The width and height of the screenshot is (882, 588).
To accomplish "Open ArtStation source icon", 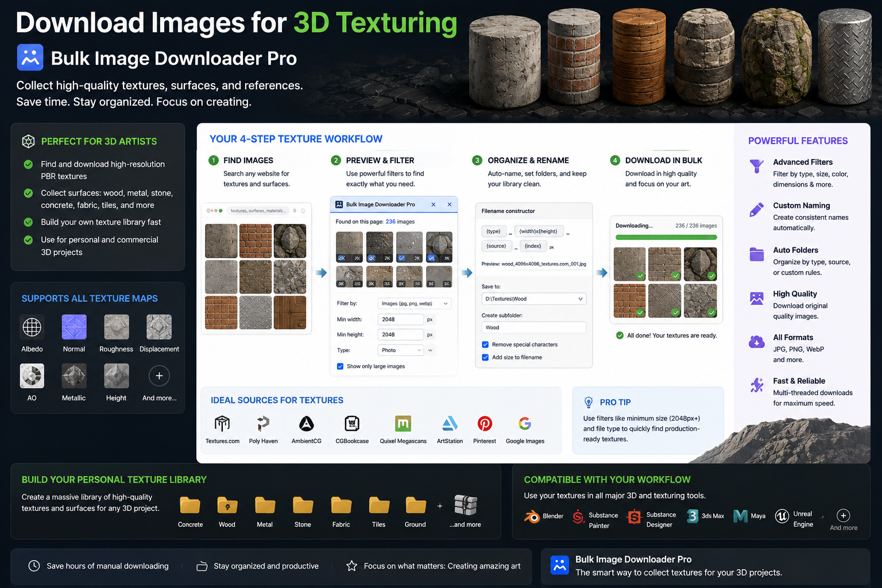I will coord(450,424).
